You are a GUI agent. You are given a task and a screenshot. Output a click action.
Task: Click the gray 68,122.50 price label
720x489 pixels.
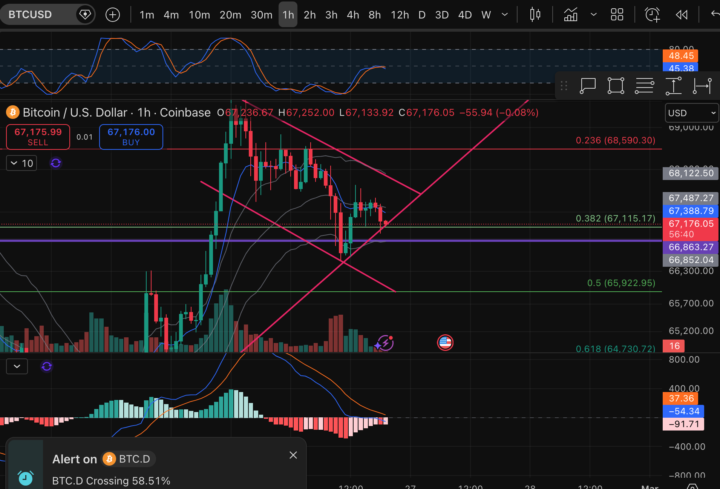tap(690, 173)
